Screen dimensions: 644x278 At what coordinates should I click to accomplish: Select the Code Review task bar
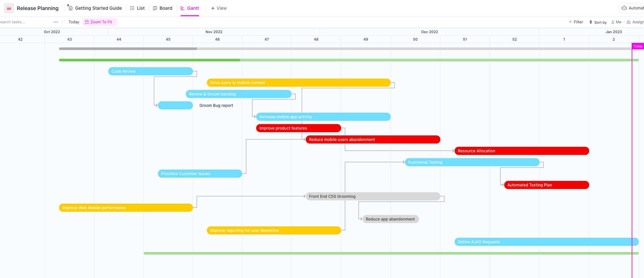pos(150,71)
